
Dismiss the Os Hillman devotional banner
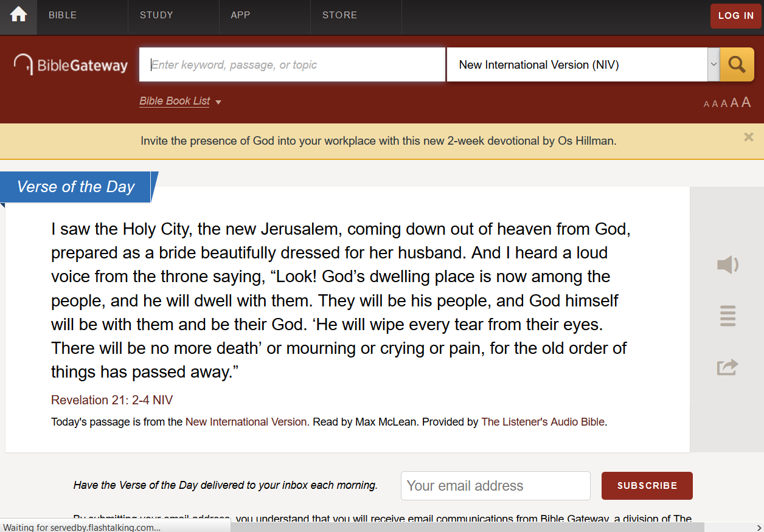(x=748, y=137)
